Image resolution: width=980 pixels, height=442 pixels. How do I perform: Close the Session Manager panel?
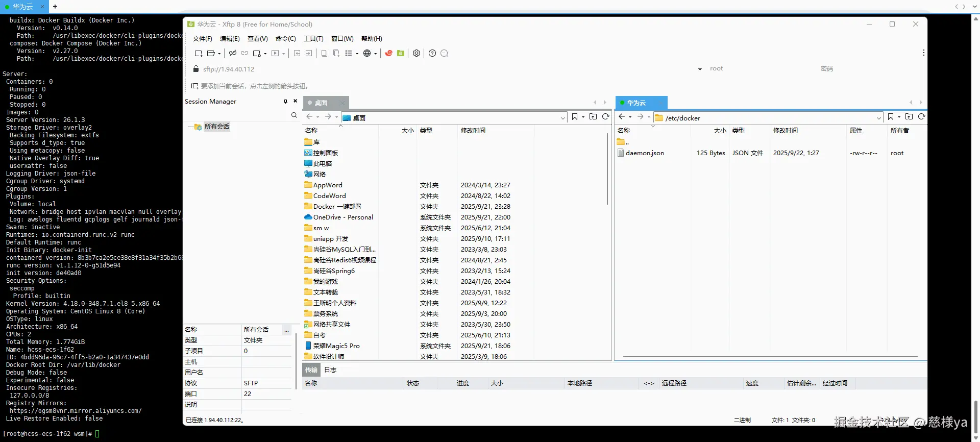click(x=295, y=101)
